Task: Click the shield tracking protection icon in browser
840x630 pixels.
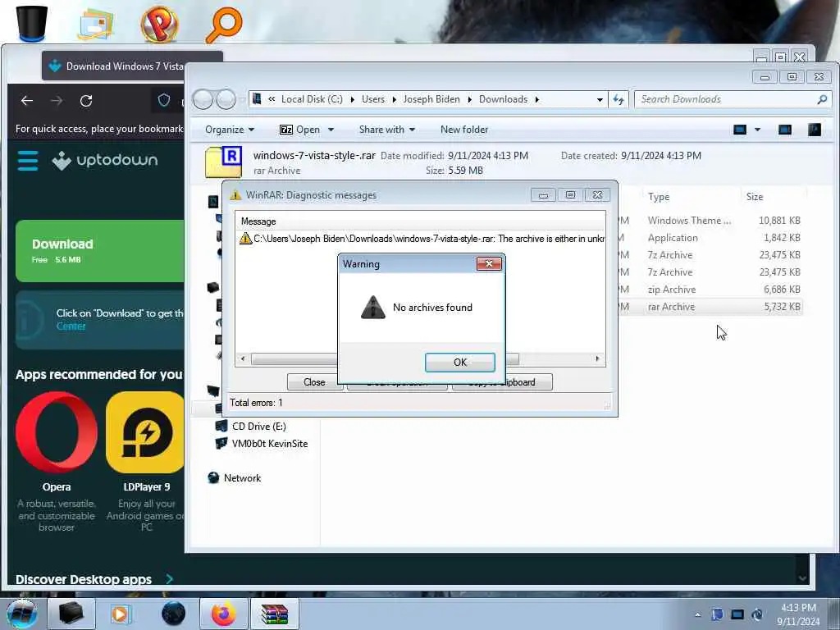Action: [164, 100]
